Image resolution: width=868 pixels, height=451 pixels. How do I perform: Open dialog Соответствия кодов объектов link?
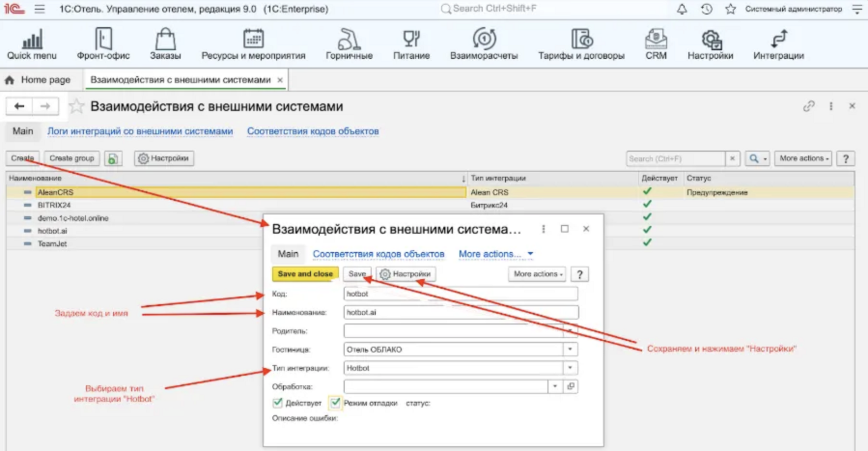pos(379,254)
